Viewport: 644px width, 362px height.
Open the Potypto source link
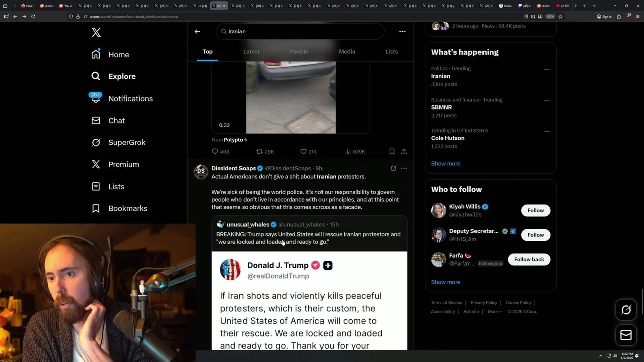234,140
